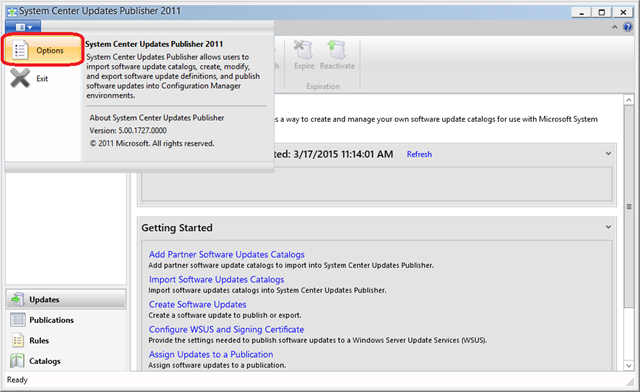
Task: Switch to the Updates workspace
Action: 66,299
